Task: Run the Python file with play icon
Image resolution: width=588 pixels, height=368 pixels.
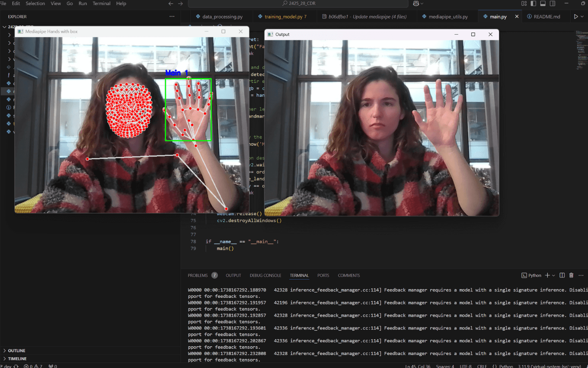Action: pos(575,16)
